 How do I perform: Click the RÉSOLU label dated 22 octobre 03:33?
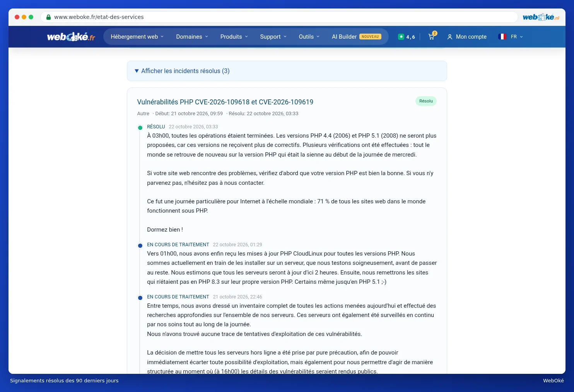coord(156,127)
